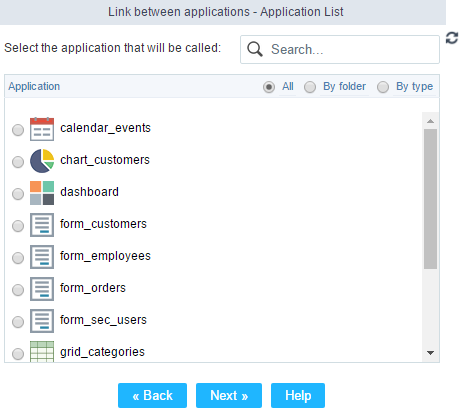Image resolution: width=460 pixels, height=415 pixels.
Task: Click the scrollbar down arrow
Action: pyautogui.click(x=430, y=353)
